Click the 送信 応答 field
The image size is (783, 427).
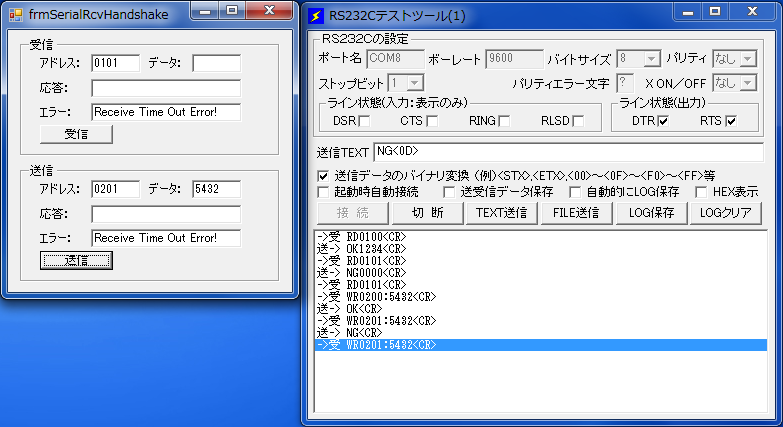click(x=166, y=214)
